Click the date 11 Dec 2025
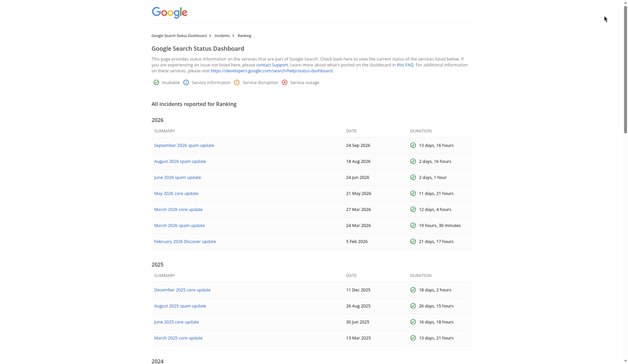Image resolution: width=628 pixels, height=364 pixels. click(358, 290)
